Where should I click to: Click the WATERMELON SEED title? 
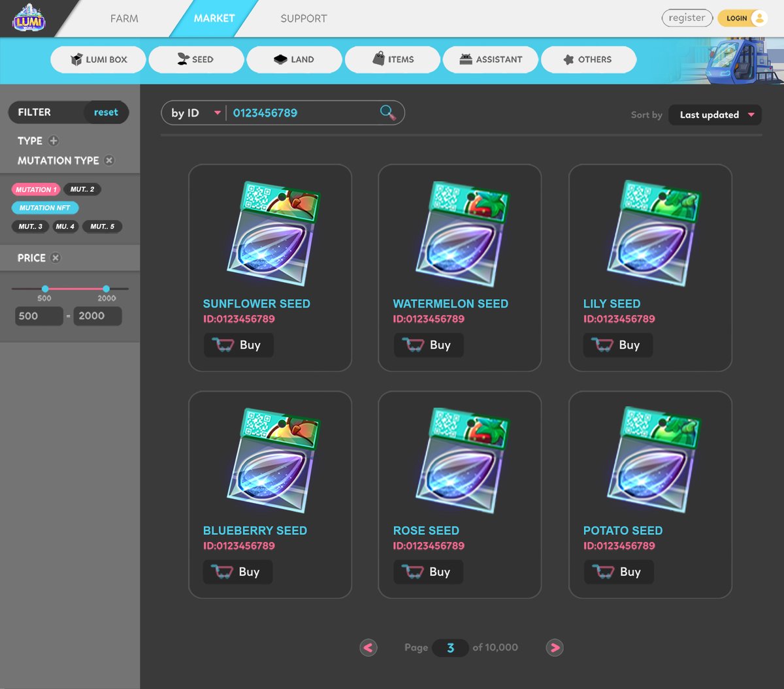coord(451,304)
